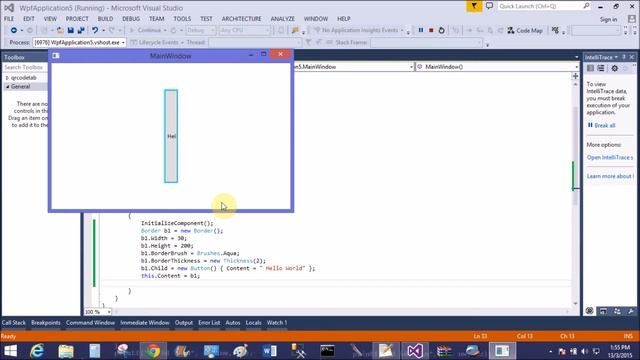The width and height of the screenshot is (640, 360).
Task: Click IntelliTrace events view icon
Action: (590, 69)
